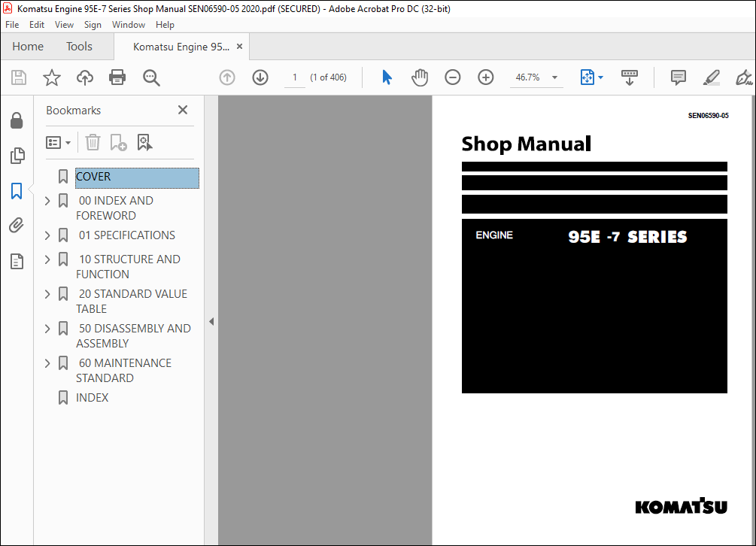Open Attachments paperclip panel
This screenshot has height=546, width=756.
(x=17, y=226)
